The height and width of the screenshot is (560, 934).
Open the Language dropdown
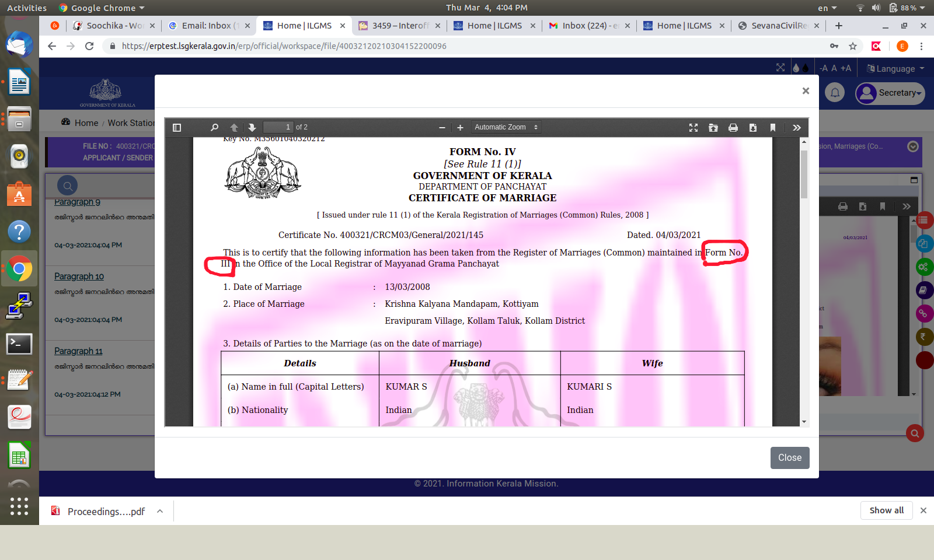pos(895,68)
